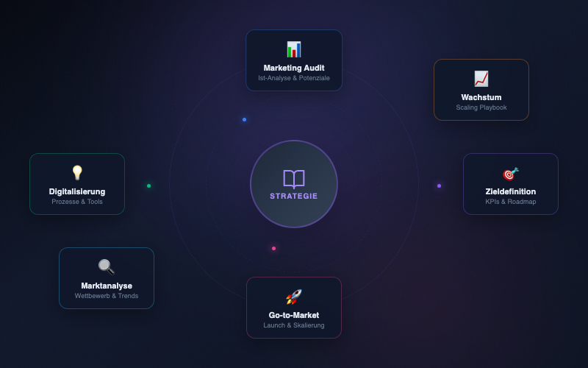The height and width of the screenshot is (368, 588).
Task: Select the upward trend chart icon above Wachstum
Action: pyautogui.click(x=481, y=79)
